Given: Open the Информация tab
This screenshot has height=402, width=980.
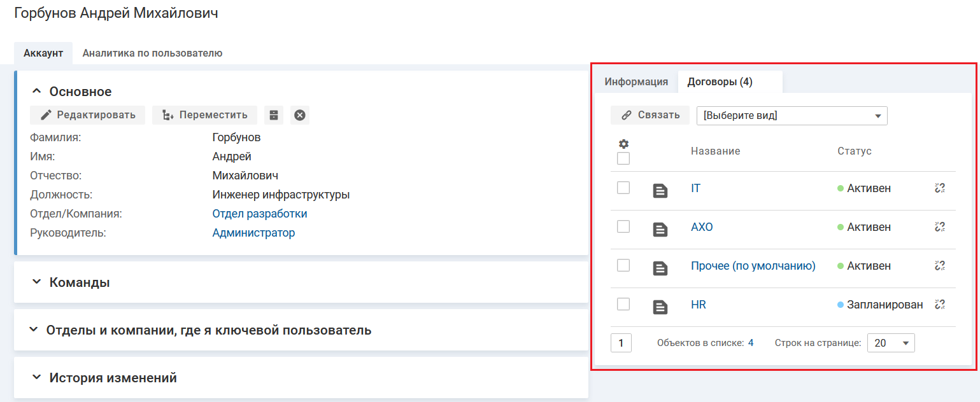Looking at the screenshot, I should (636, 82).
